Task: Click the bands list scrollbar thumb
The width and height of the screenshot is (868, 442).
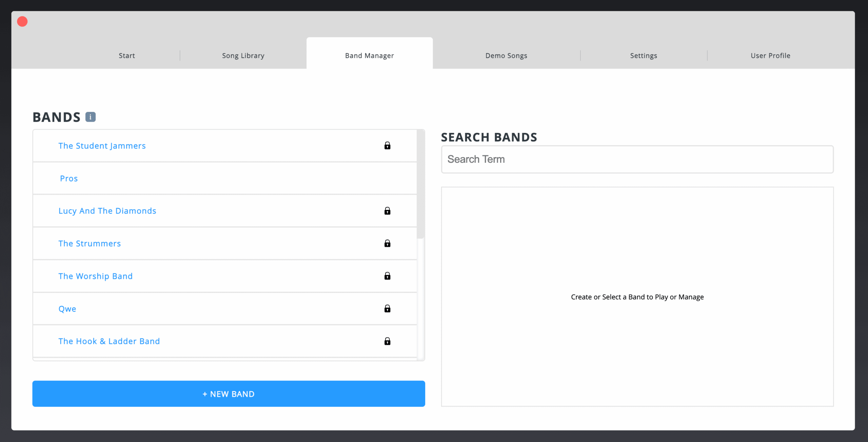Action: pos(420,184)
